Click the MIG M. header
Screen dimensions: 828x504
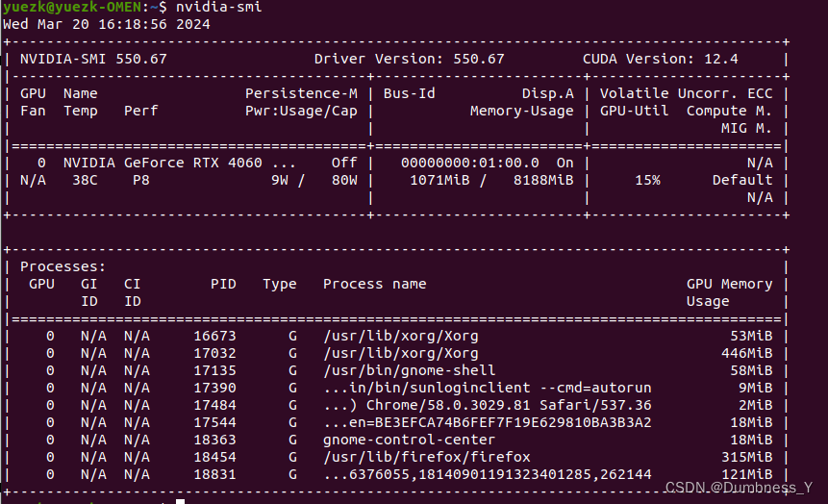coord(746,128)
